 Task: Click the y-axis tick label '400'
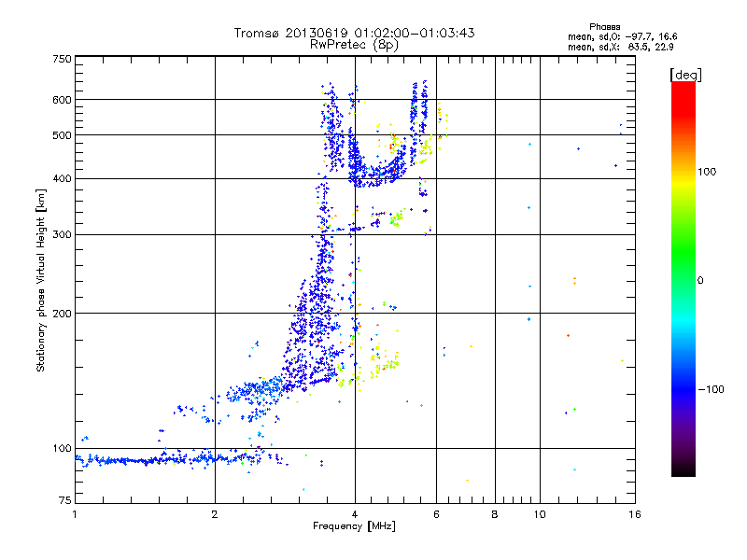click(x=62, y=178)
